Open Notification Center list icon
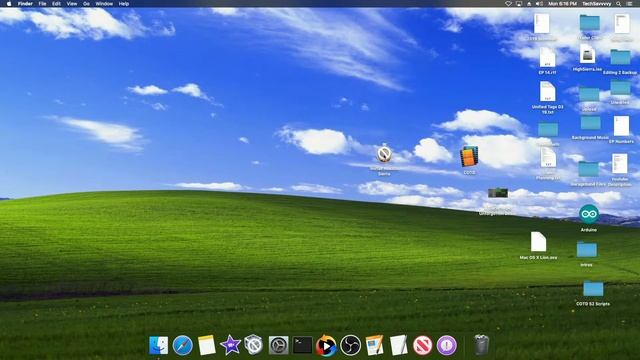The image size is (640, 360). click(x=630, y=4)
